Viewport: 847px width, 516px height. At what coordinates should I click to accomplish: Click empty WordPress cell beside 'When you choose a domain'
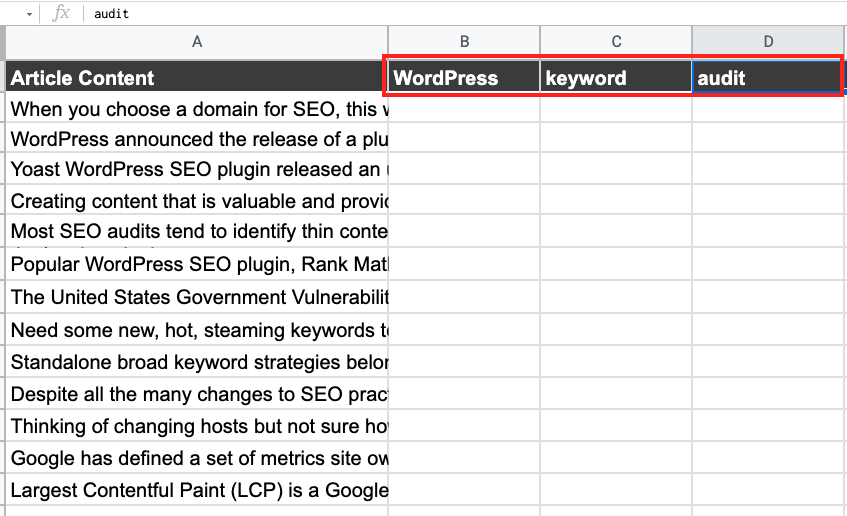[x=464, y=108]
